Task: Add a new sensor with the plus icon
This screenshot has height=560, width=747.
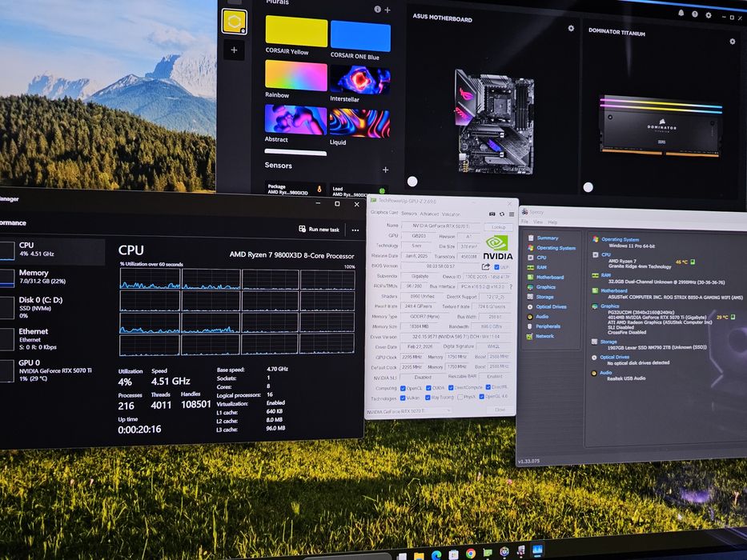Action: [x=385, y=170]
